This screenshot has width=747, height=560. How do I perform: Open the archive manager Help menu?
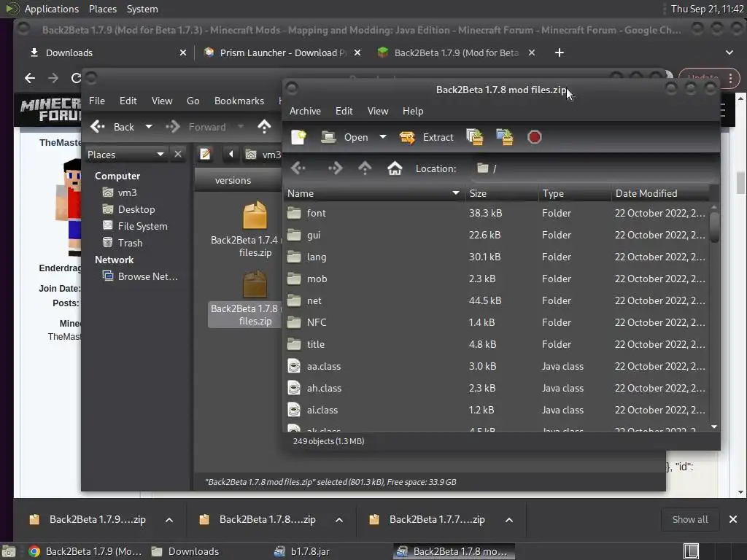click(x=413, y=111)
